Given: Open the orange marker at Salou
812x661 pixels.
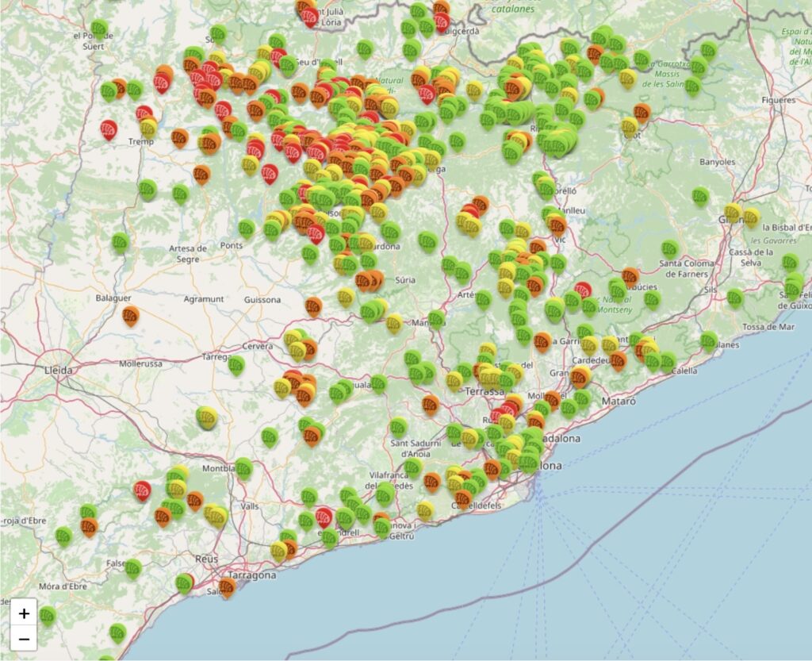Looking at the screenshot, I should point(227,586).
